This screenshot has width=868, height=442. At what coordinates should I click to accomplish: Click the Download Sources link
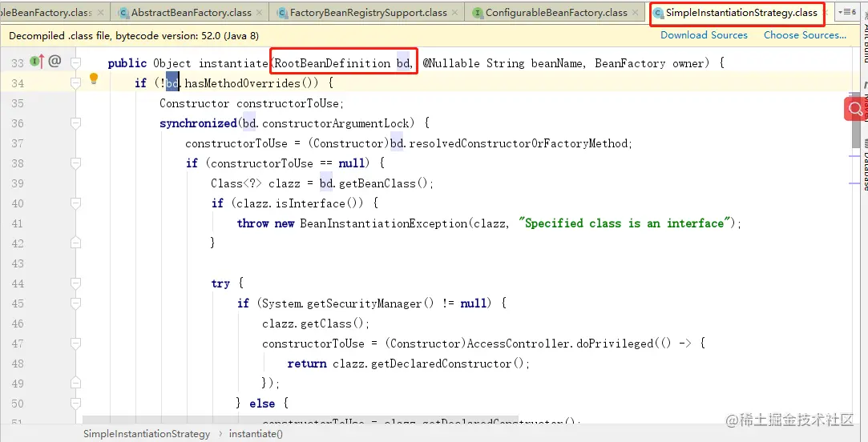(704, 35)
